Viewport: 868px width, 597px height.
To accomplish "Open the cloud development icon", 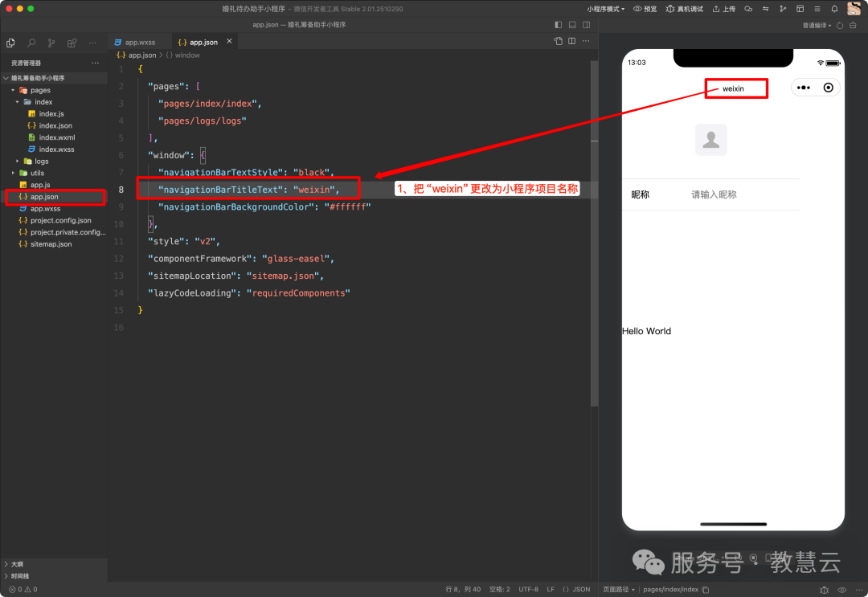I will (748, 9).
